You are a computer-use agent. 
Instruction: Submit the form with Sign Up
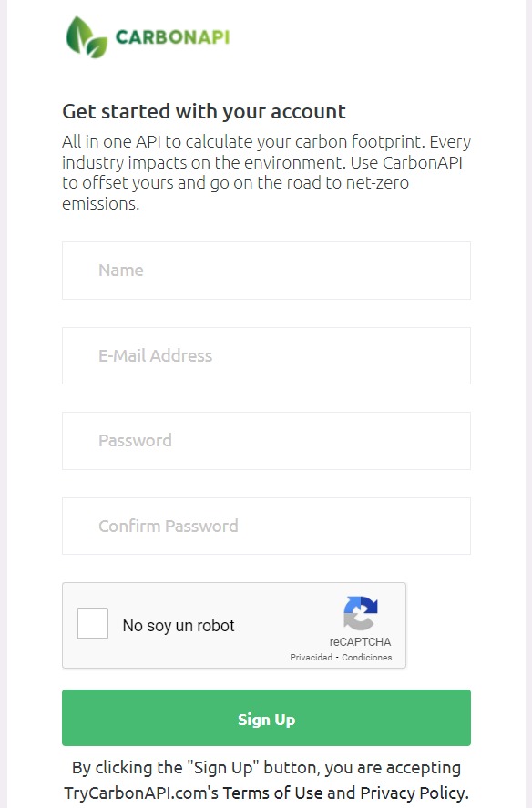pos(266,718)
